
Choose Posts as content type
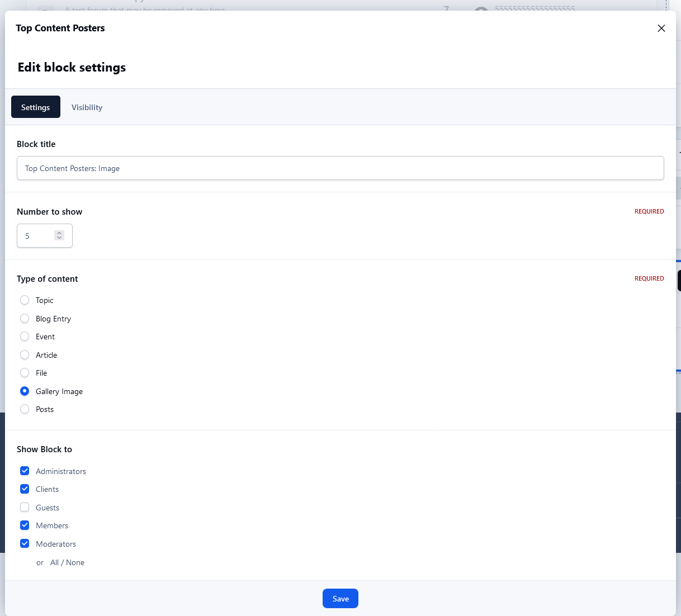point(25,409)
